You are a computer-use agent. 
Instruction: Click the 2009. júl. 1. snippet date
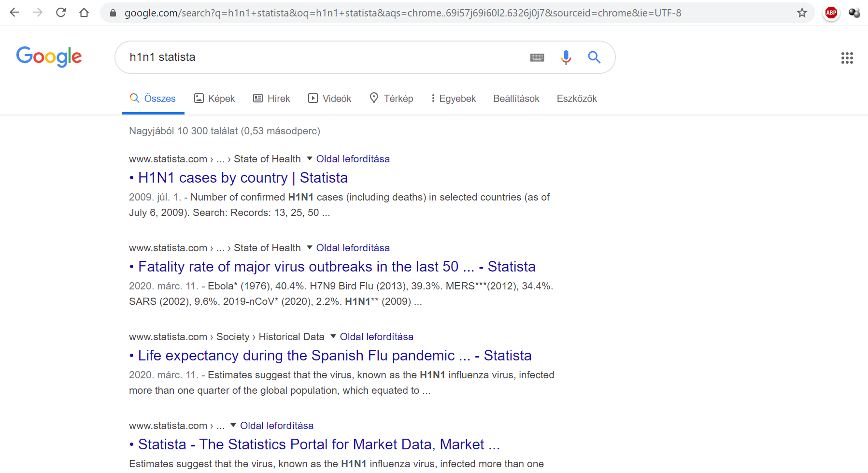tap(155, 197)
